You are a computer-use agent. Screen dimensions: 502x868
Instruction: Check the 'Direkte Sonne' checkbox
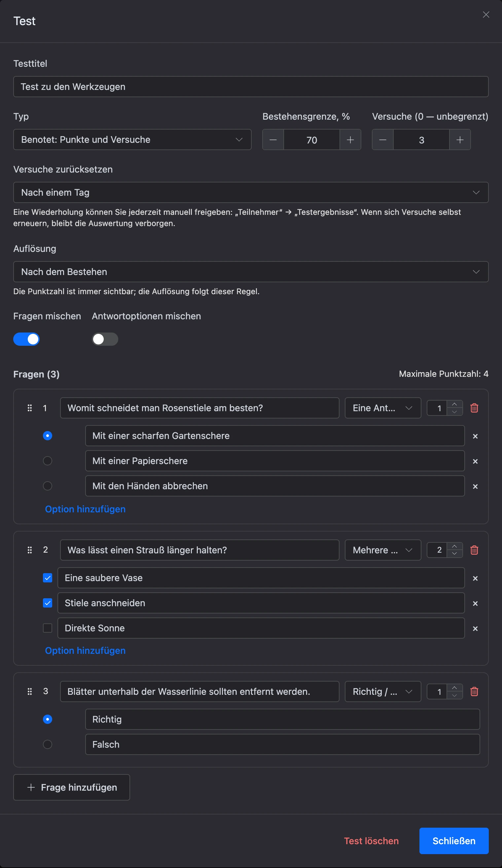coord(48,628)
